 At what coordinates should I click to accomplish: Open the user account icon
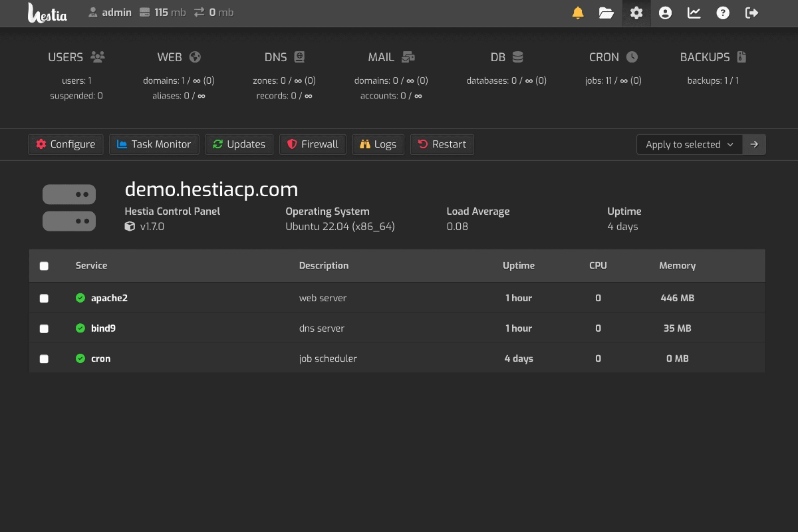665,13
